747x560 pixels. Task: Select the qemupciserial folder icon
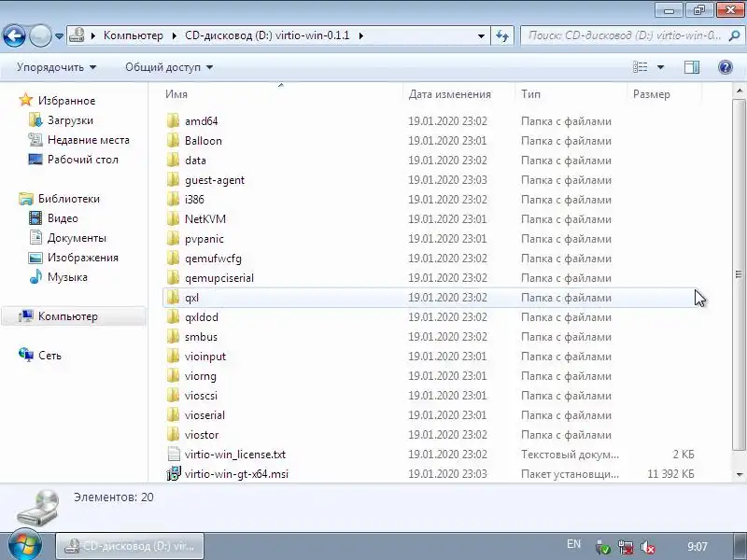point(174,277)
